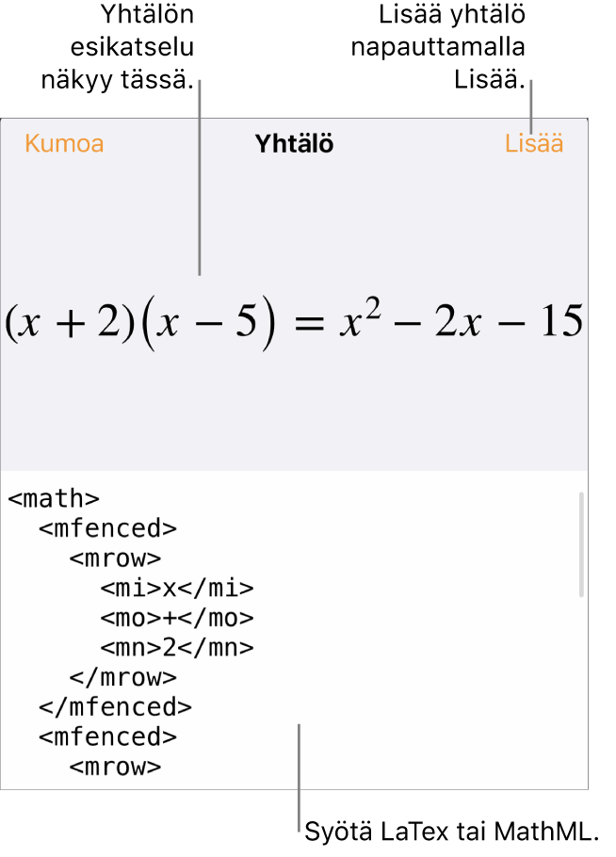The image size is (616, 857).
Task: Click the x² term in equation preview
Action: point(357,322)
